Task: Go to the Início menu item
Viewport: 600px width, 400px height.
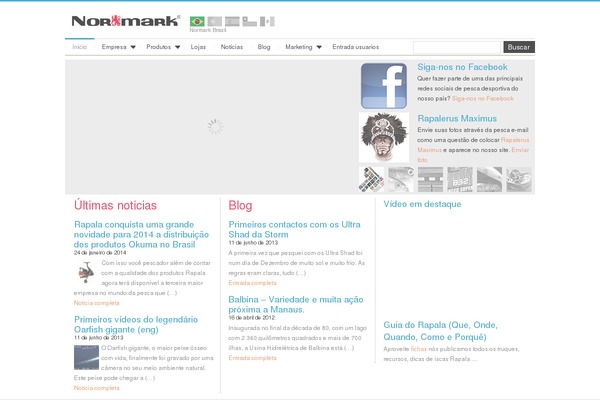Action: (80, 47)
